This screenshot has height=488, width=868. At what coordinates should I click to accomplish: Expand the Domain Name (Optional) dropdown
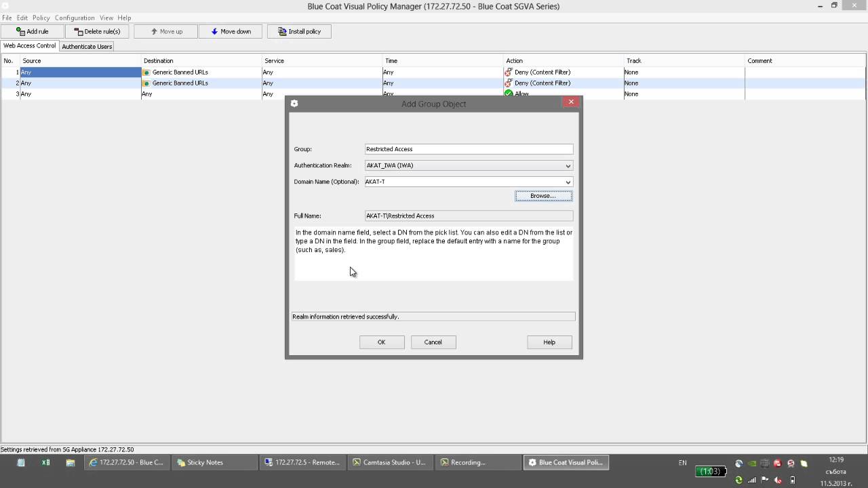coord(568,182)
